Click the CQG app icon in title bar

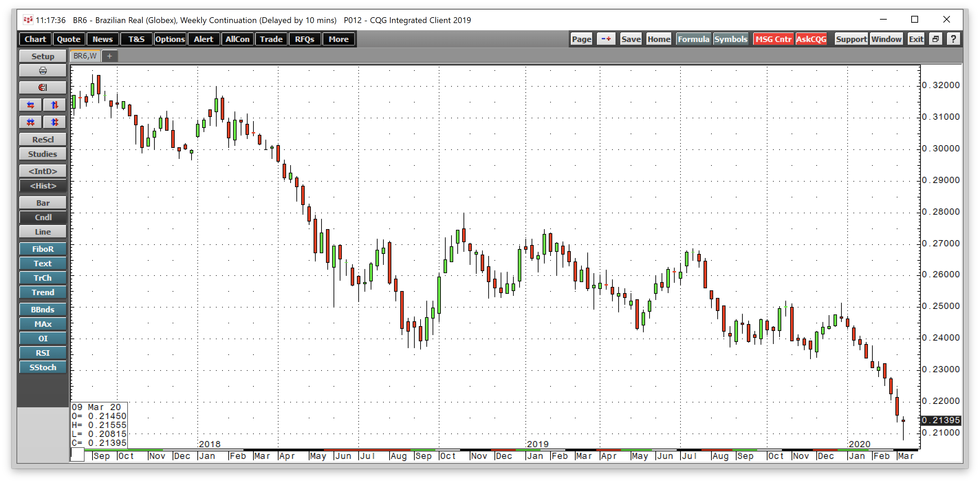click(28, 20)
